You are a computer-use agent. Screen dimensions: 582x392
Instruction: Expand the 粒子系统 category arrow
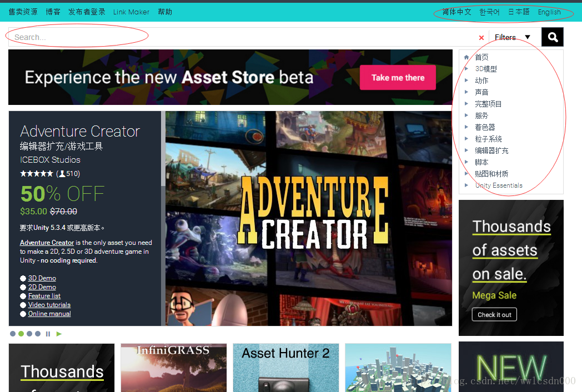point(466,138)
